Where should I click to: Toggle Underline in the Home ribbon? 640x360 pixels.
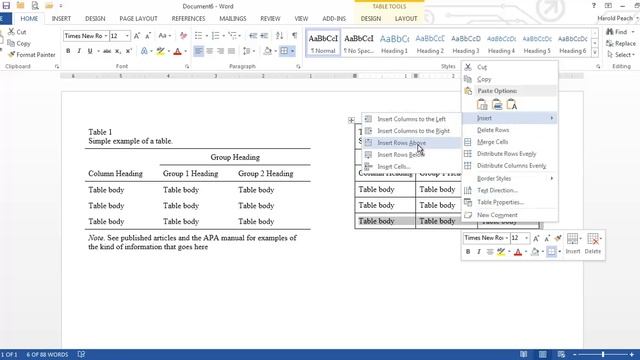click(x=90, y=51)
